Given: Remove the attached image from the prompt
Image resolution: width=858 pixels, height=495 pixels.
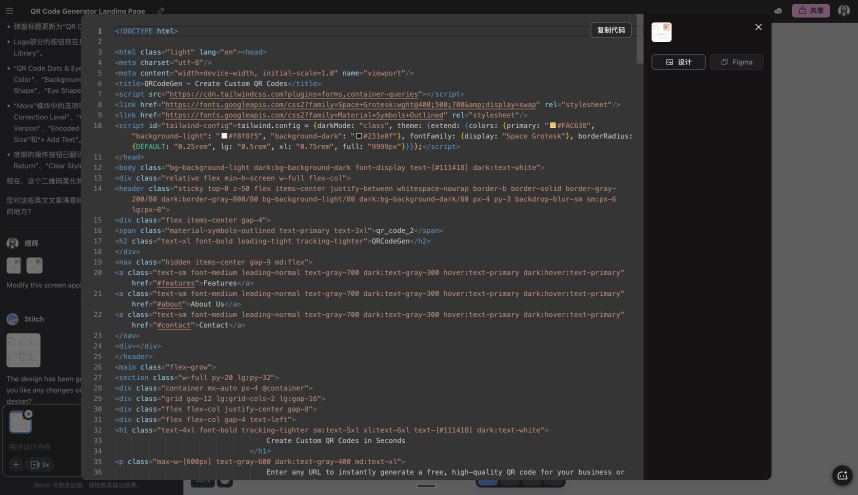Looking at the screenshot, I should click(x=28, y=414).
